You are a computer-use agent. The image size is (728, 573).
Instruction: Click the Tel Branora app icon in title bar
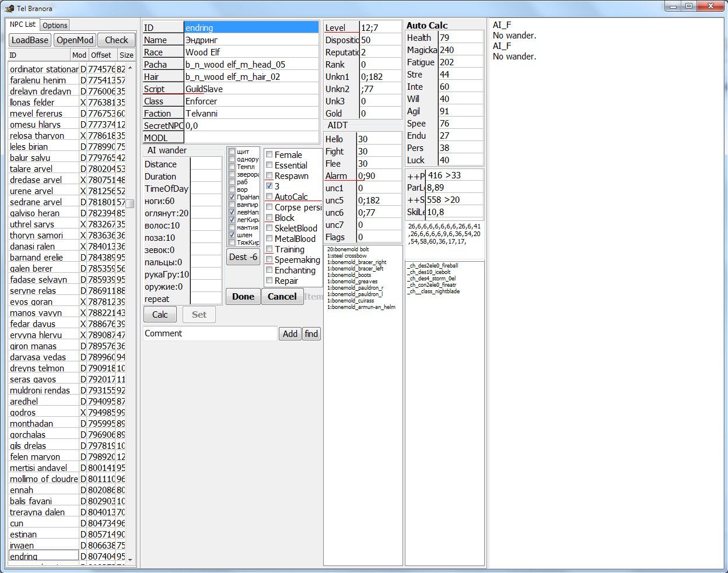(9, 9)
